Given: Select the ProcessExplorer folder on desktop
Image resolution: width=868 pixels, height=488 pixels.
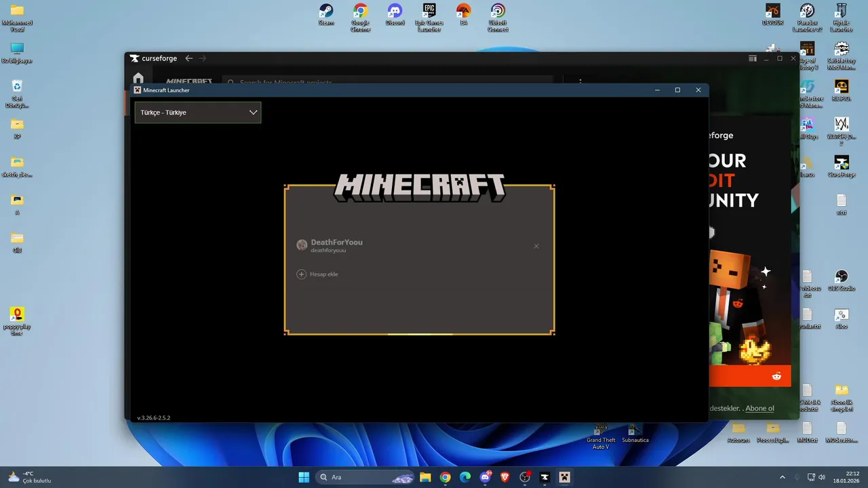Looking at the screenshot, I should pyautogui.click(x=772, y=432).
